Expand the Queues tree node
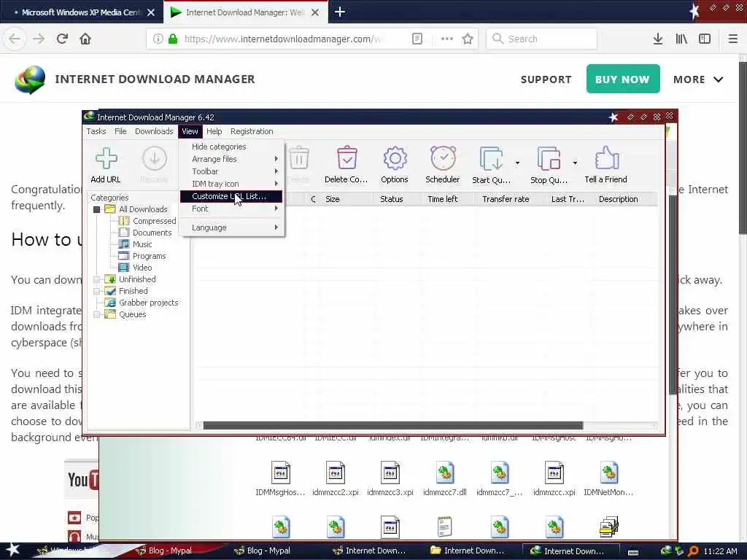The width and height of the screenshot is (747, 560). (x=97, y=314)
